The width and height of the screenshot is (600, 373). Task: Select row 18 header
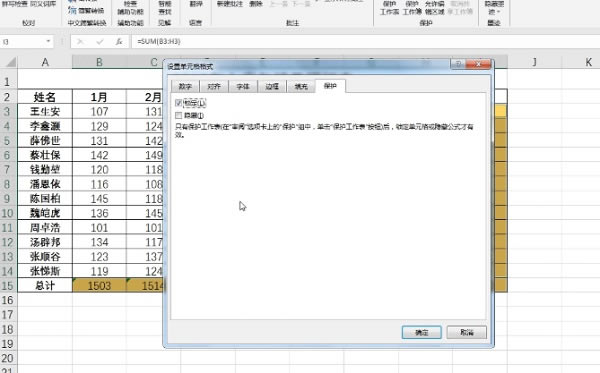[x=8, y=329]
